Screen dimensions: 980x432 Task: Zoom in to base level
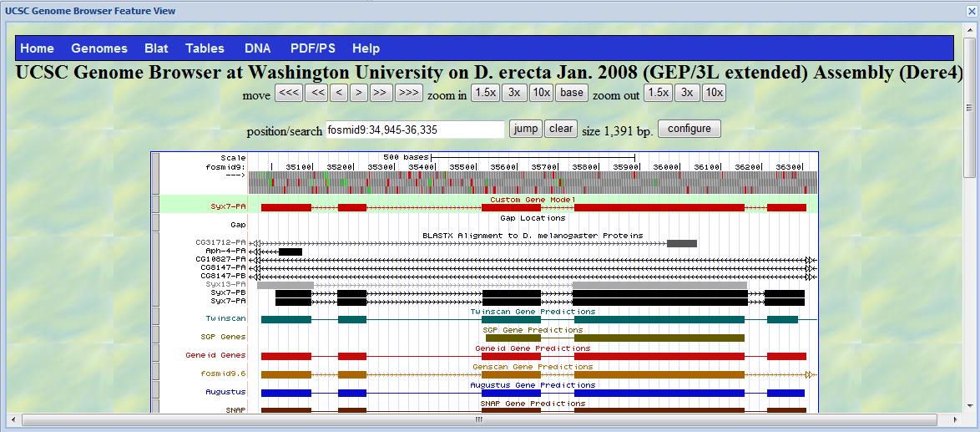point(571,93)
